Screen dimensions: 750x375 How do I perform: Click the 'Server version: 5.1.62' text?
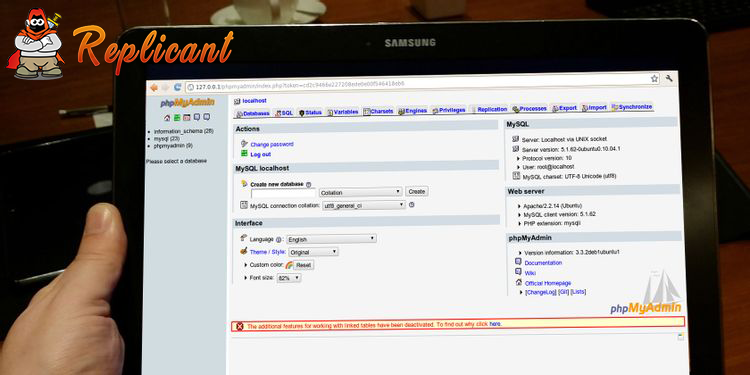[571, 149]
